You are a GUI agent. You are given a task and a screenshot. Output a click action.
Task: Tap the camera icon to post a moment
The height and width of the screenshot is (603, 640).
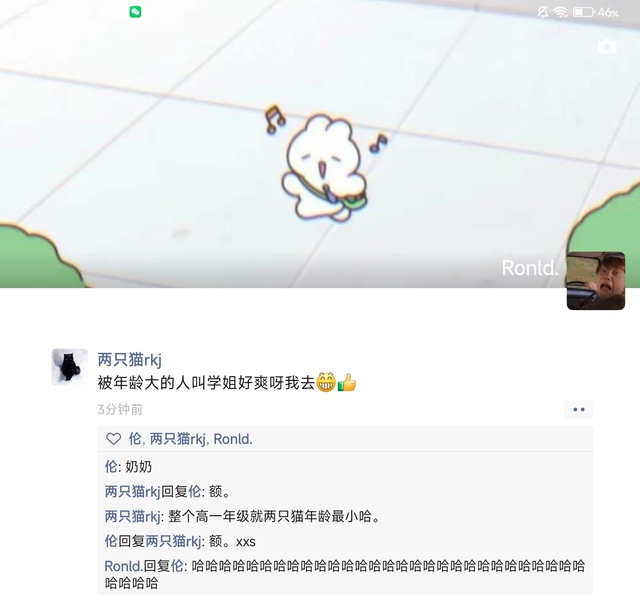[607, 47]
